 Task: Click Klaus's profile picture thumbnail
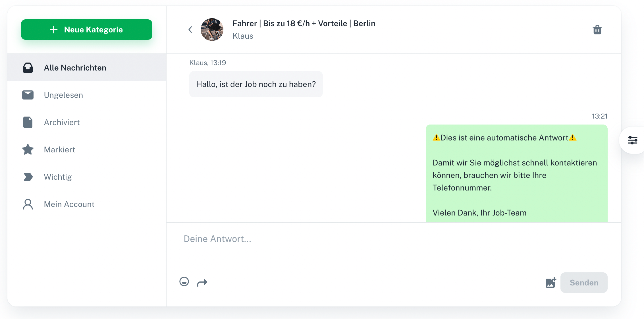coord(212,30)
